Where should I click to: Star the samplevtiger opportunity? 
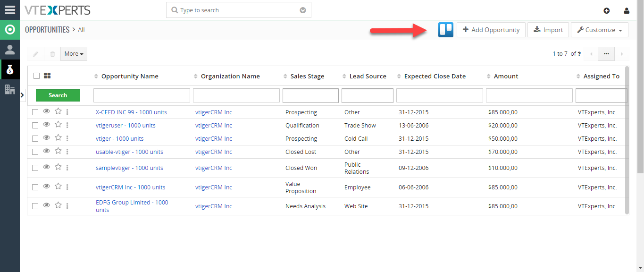(x=58, y=167)
